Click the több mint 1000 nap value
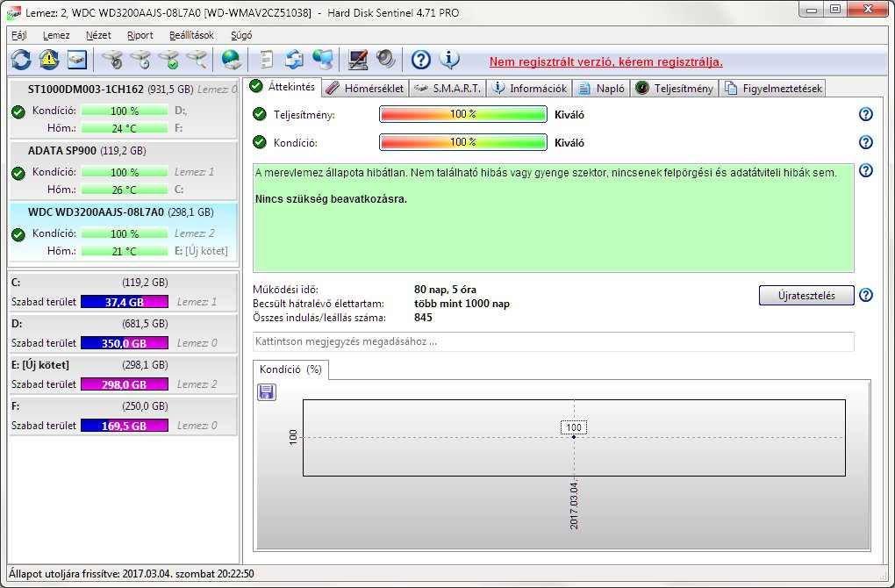Viewport: 895px width, 588px height. point(462,303)
